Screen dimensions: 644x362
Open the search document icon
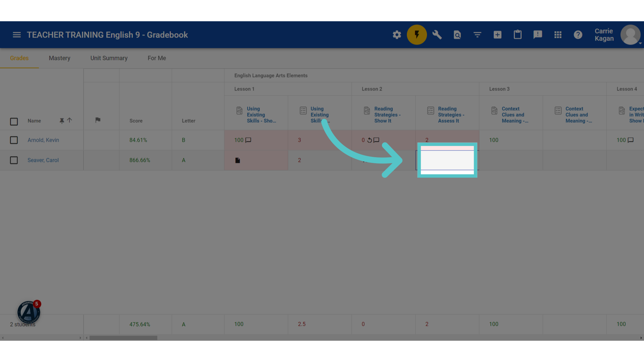tap(457, 35)
